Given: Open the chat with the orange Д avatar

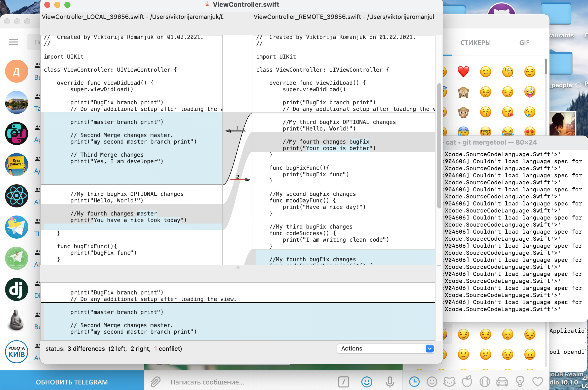Looking at the screenshot, I should point(16,71).
